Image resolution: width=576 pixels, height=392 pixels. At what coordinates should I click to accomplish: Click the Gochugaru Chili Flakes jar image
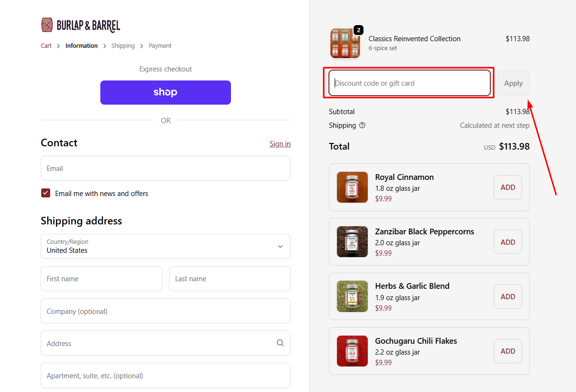[x=352, y=351]
